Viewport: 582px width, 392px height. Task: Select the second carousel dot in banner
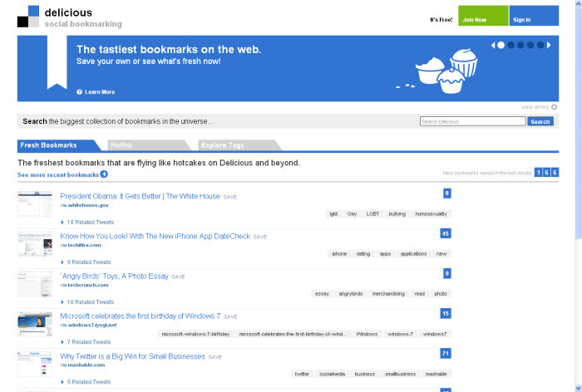point(510,45)
